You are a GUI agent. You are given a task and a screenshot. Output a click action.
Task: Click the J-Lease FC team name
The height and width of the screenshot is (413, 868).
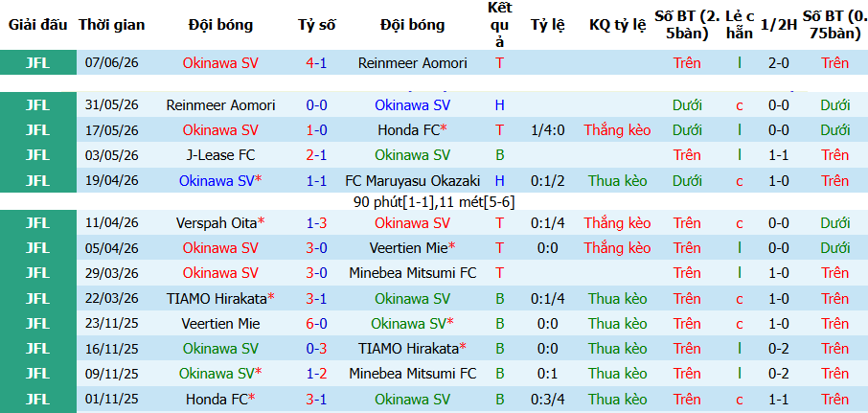[220, 155]
